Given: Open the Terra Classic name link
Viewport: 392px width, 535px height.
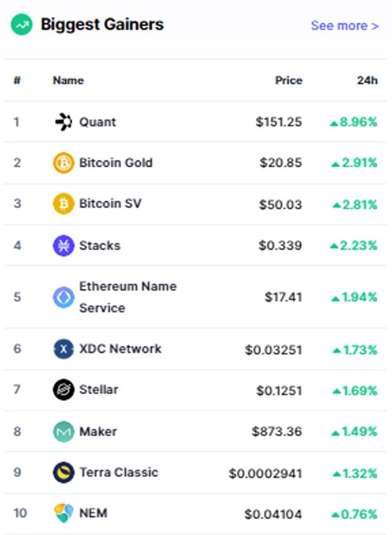Looking at the screenshot, I should tap(119, 472).
